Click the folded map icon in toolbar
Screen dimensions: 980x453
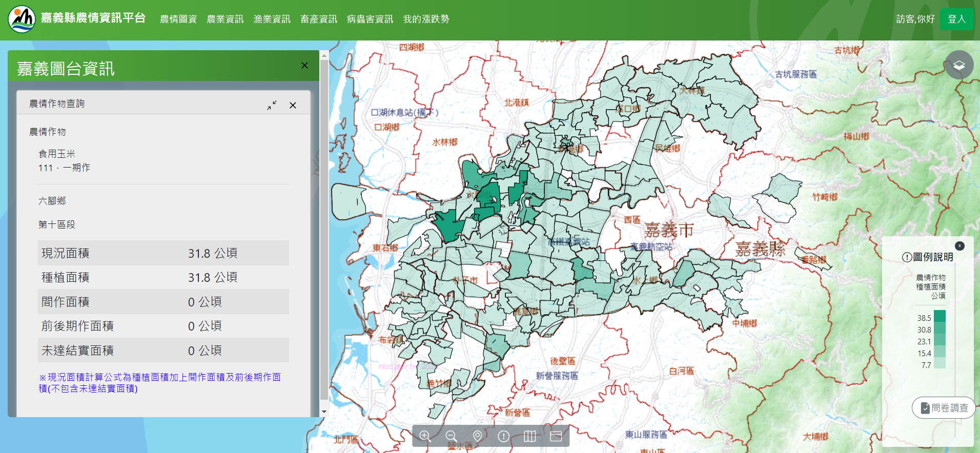pos(530,436)
